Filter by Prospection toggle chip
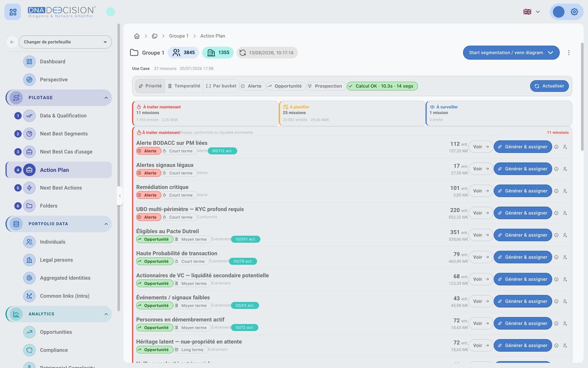The width and height of the screenshot is (588, 368). pyautogui.click(x=326, y=86)
